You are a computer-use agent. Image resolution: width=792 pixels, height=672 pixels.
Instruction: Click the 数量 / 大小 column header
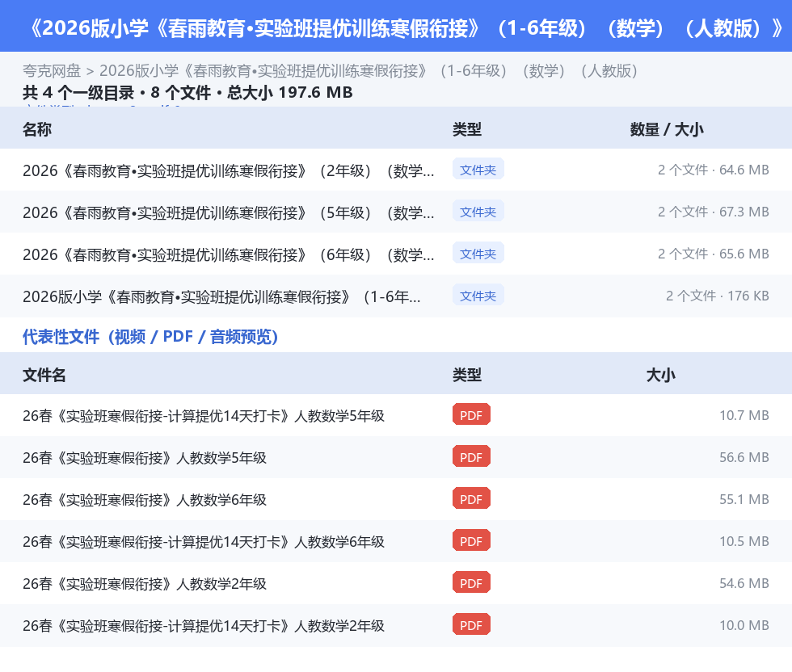[666, 129]
